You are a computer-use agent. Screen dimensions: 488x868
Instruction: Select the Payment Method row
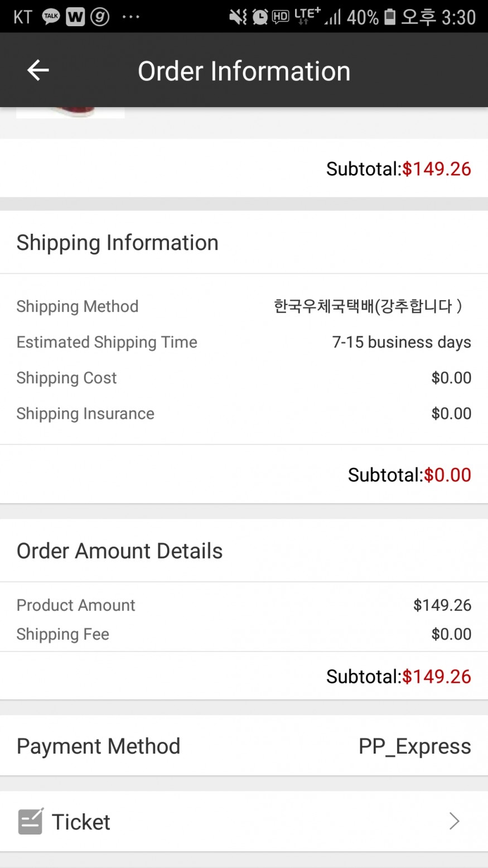coord(244,746)
